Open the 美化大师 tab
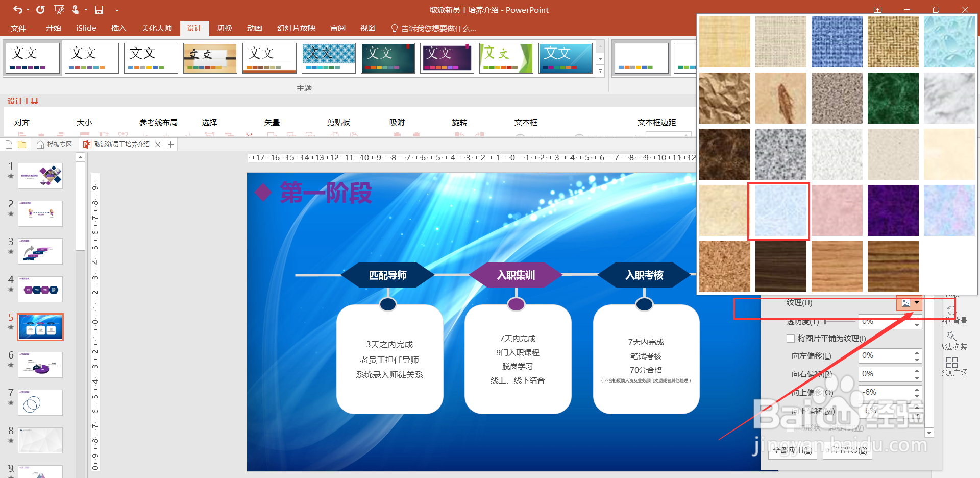Screen dimensions: 980x478 tap(156, 28)
